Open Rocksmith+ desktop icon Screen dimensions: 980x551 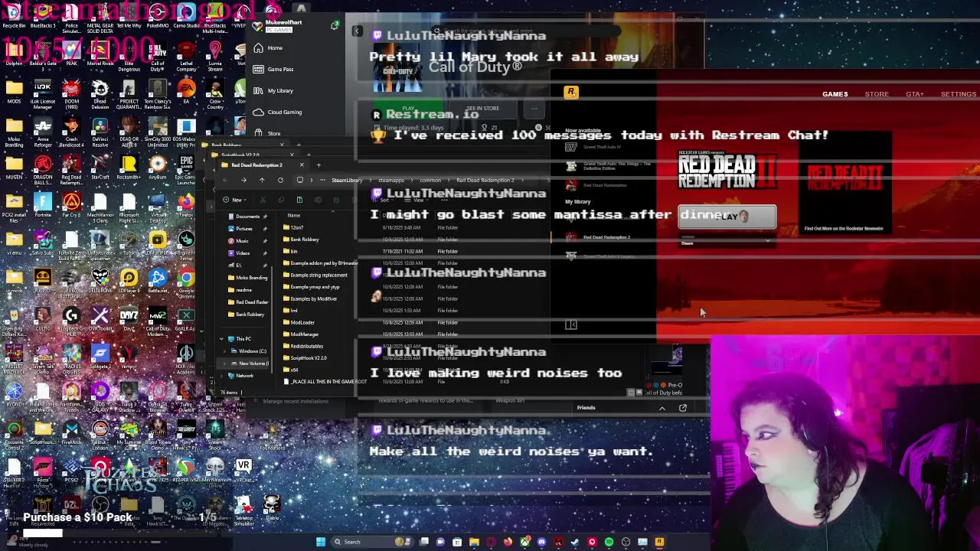129,167
